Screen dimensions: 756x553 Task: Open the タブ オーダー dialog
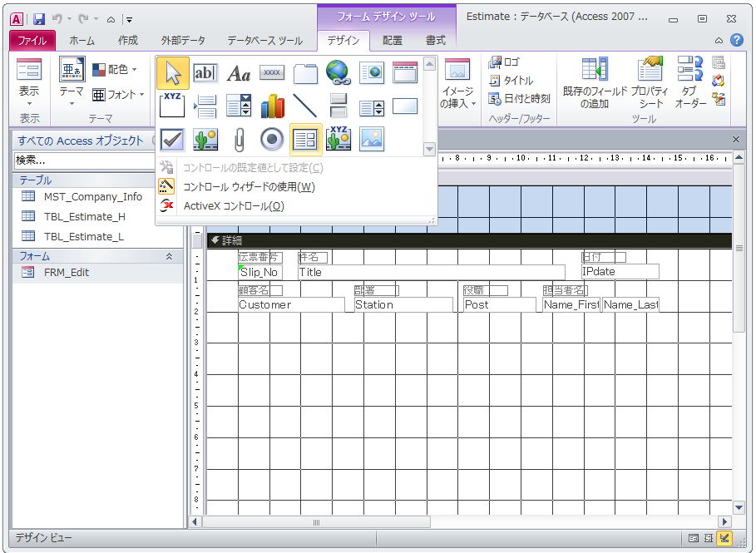pos(690,83)
